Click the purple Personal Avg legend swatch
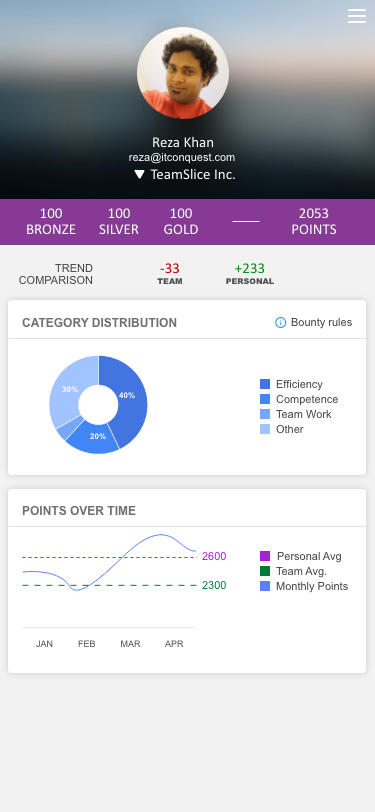The height and width of the screenshot is (812, 375). [265, 556]
